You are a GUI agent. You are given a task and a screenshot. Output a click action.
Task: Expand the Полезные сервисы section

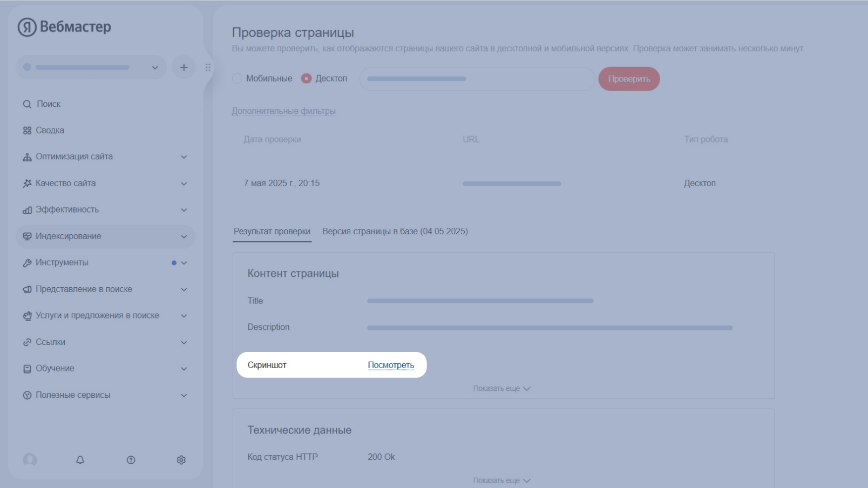click(x=184, y=395)
